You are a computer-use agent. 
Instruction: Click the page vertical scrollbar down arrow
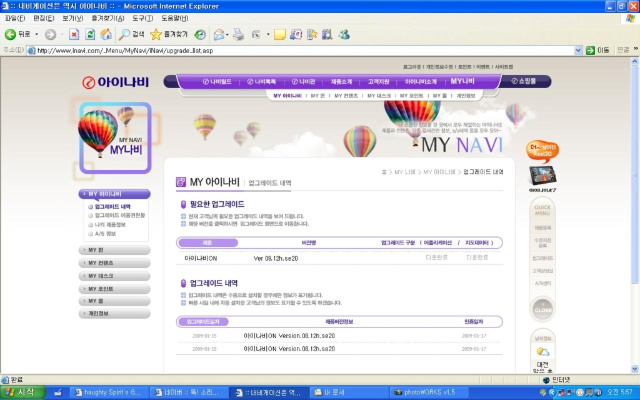[635, 369]
